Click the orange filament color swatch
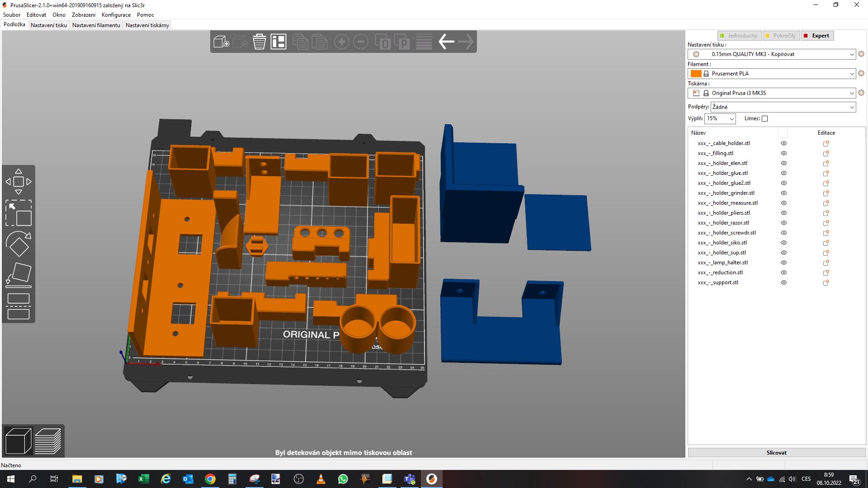The width and height of the screenshot is (868, 488). pyautogui.click(x=696, y=74)
